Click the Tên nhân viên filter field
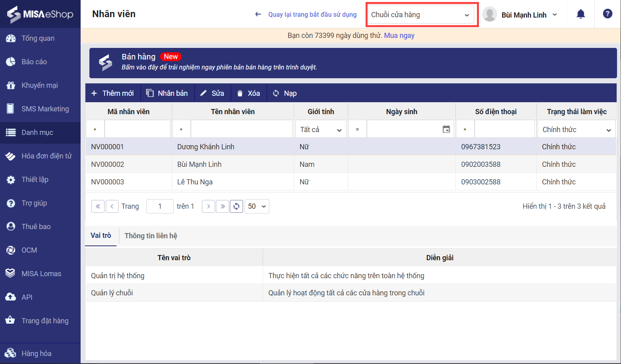 click(x=241, y=129)
